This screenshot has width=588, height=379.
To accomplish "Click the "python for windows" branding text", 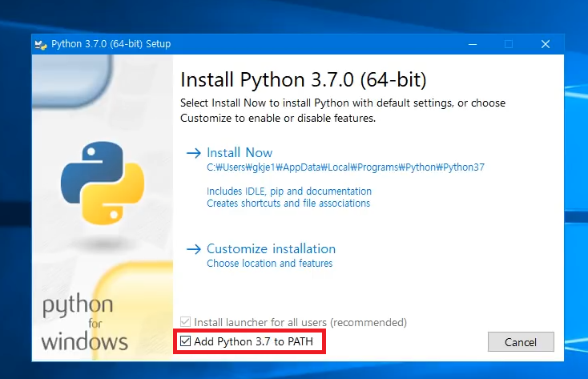I will click(83, 325).
